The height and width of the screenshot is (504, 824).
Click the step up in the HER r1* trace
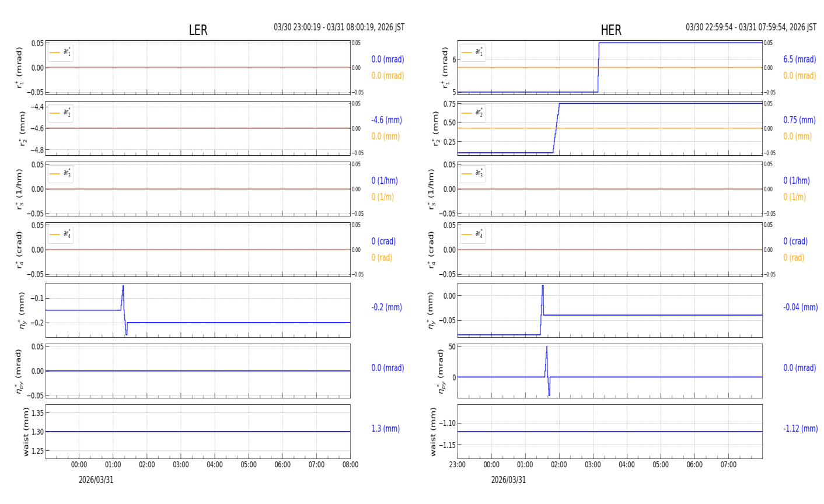click(x=598, y=67)
